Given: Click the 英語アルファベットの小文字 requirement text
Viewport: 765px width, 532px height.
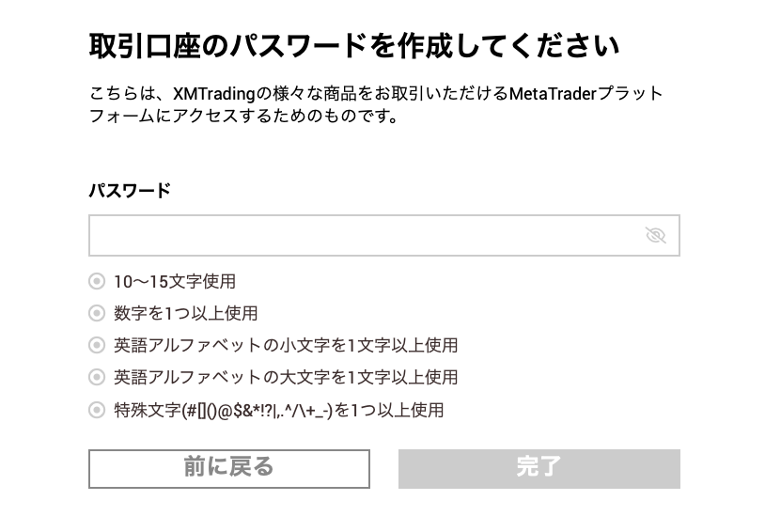Looking at the screenshot, I should pyautogui.click(x=286, y=345).
